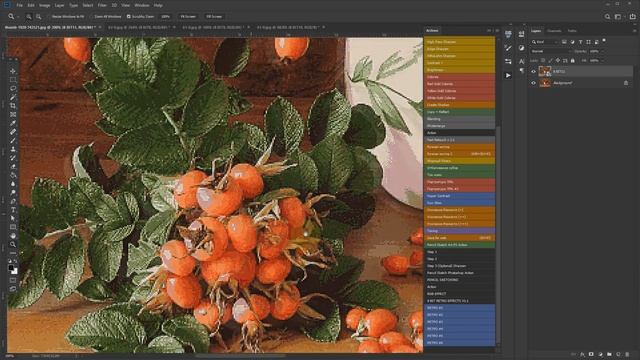The width and height of the screenshot is (640, 360).
Task: Open the layer filter Kind dropdown
Action: 544,42
